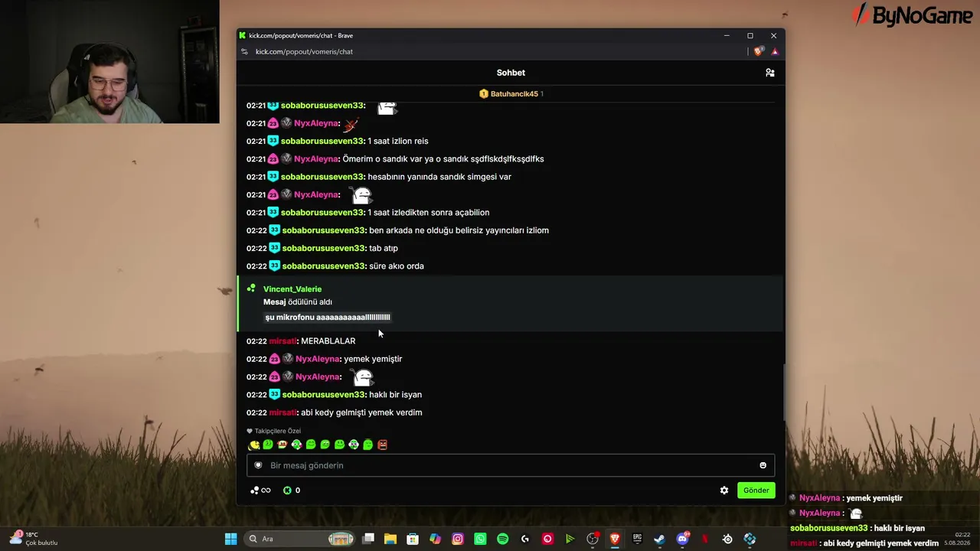Open Steam from the taskbar

pyautogui.click(x=659, y=539)
